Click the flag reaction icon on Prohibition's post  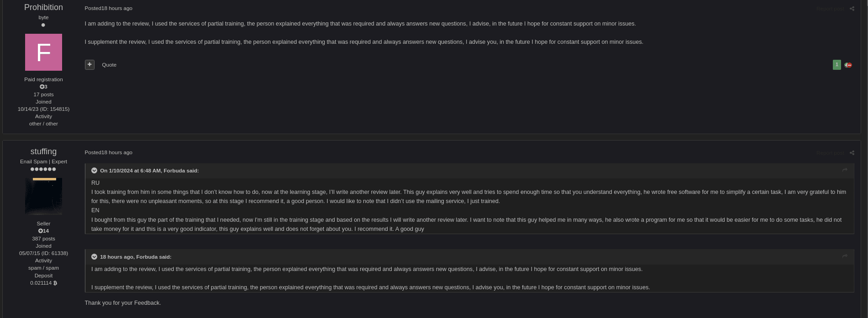(x=848, y=65)
